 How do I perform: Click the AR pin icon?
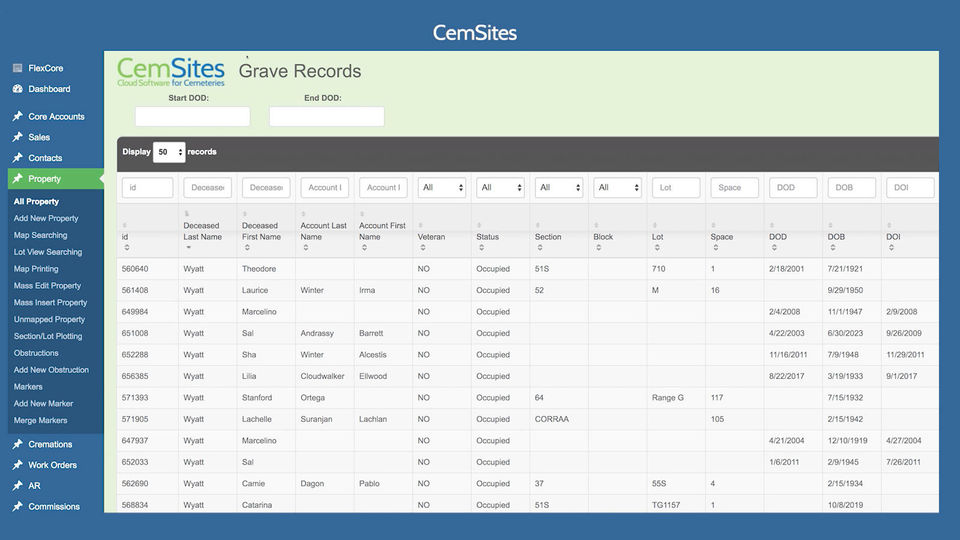(17, 486)
